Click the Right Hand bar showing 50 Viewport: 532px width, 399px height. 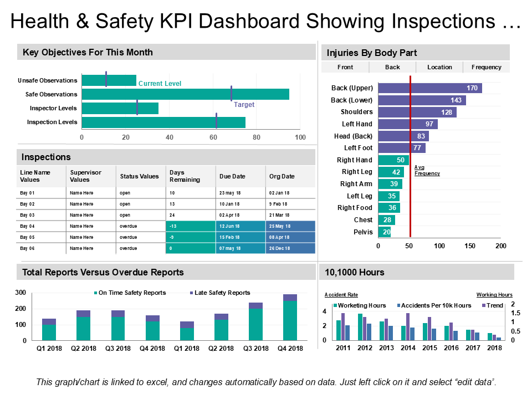(x=393, y=160)
